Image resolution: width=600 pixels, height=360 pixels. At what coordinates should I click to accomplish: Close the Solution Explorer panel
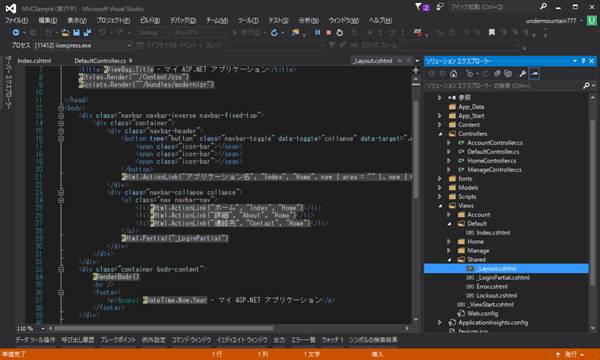click(x=592, y=61)
